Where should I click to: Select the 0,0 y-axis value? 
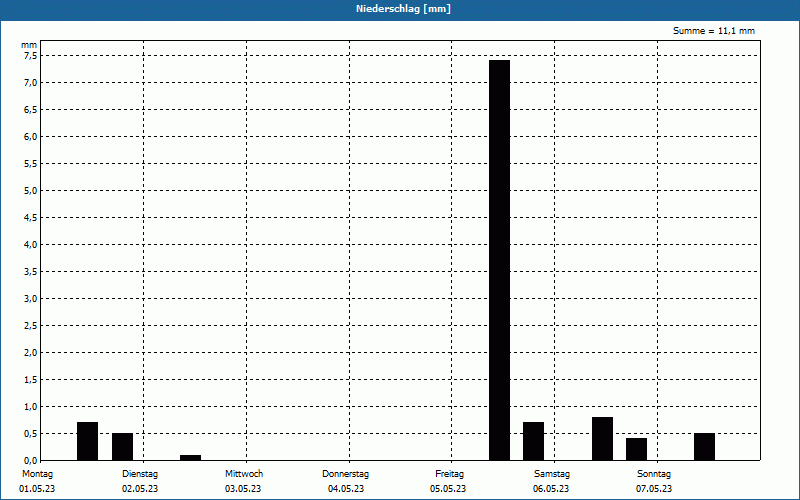(31, 461)
